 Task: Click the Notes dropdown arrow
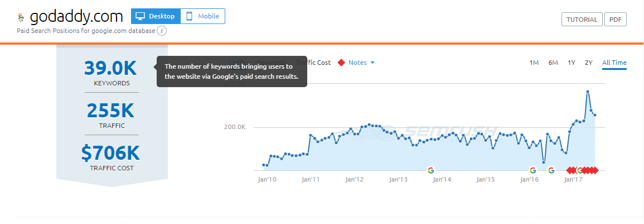pos(372,63)
